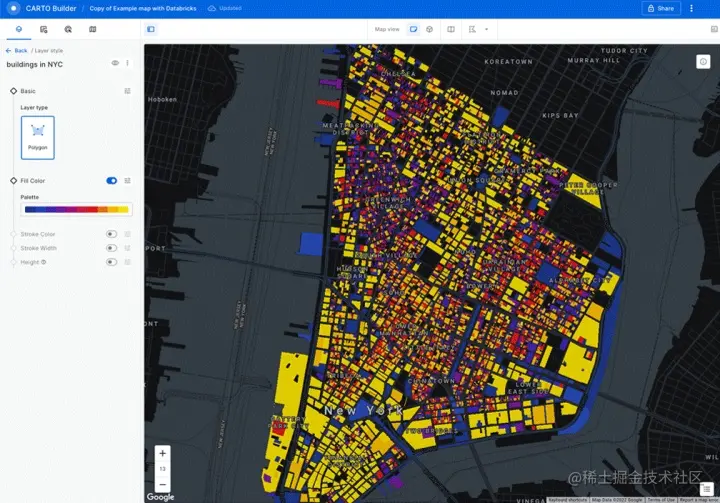Open the Interactions tab icon in sidebar
Image resolution: width=720 pixels, height=503 pixels.
pos(68,29)
